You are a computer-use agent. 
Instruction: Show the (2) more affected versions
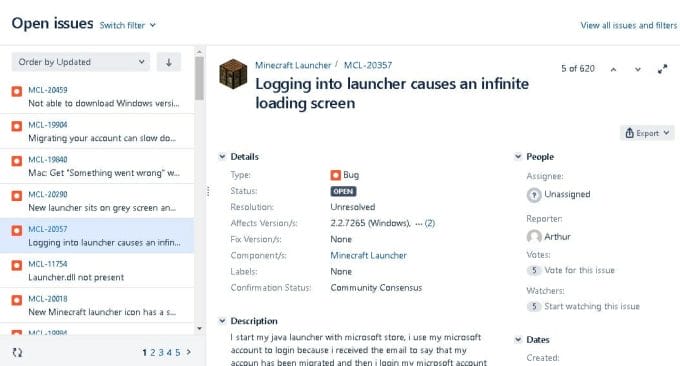coord(430,223)
